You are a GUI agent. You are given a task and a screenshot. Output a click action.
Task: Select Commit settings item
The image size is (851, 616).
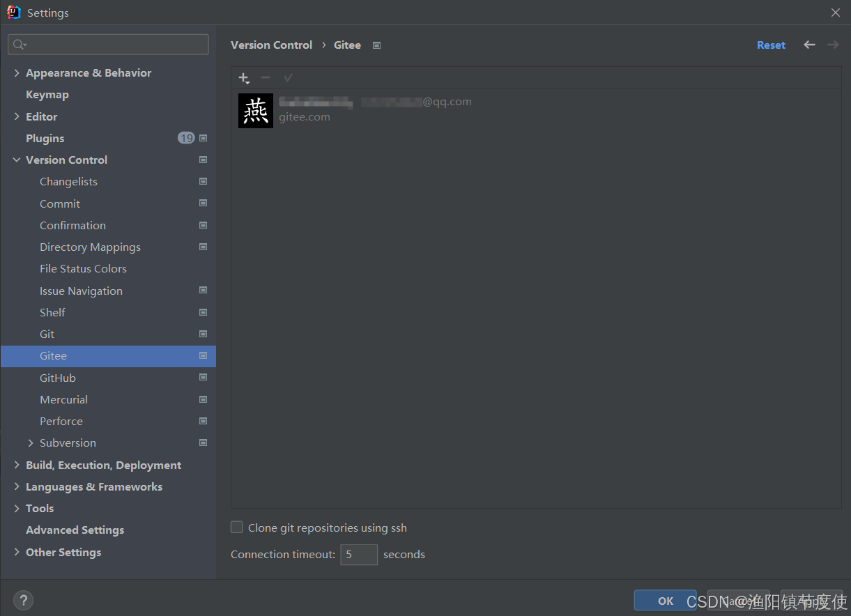(x=60, y=203)
